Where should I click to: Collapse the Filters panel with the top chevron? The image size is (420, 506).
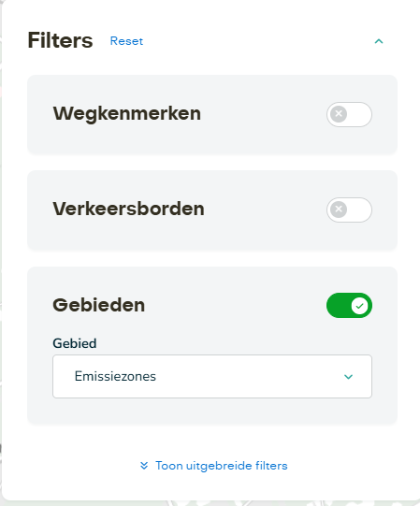[379, 41]
